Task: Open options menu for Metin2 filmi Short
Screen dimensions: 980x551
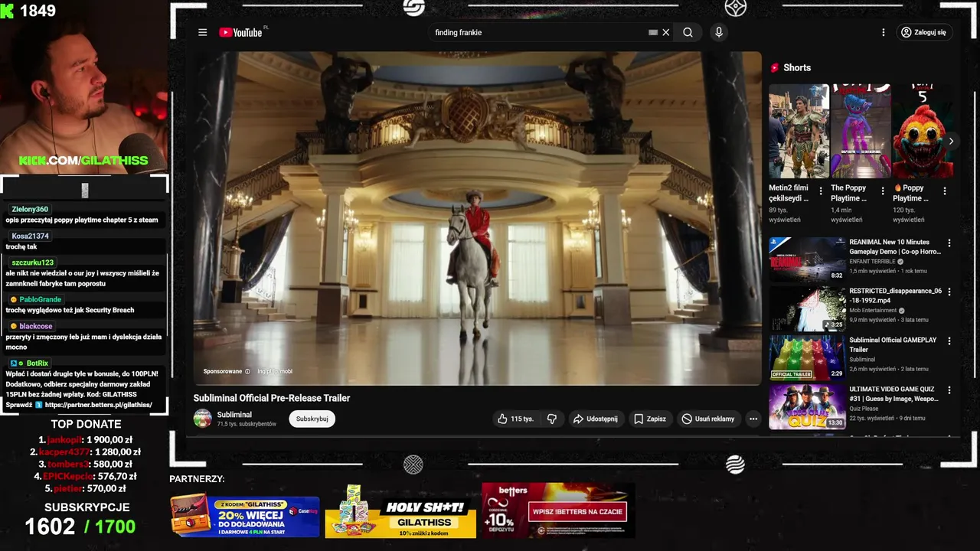Action: [x=821, y=191]
